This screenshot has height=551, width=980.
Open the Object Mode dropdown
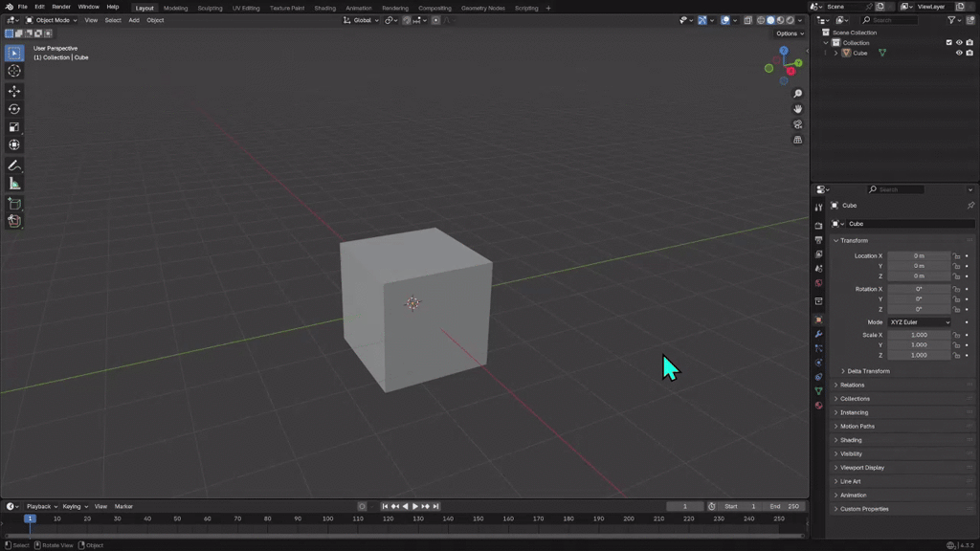(x=52, y=20)
